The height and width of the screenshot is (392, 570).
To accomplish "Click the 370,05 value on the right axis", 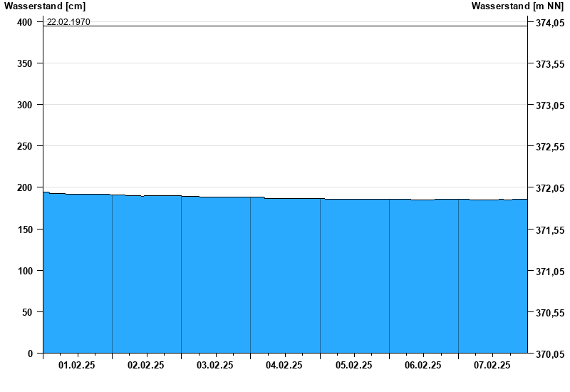I will point(548,354).
